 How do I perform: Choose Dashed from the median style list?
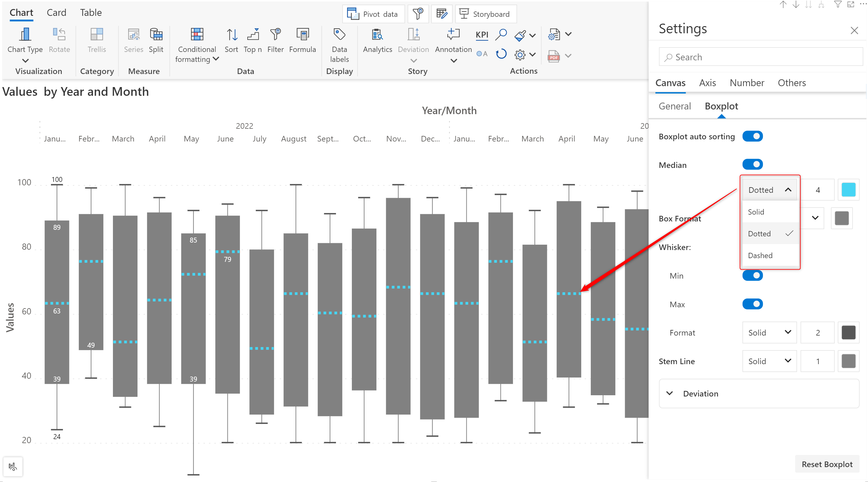coord(760,255)
